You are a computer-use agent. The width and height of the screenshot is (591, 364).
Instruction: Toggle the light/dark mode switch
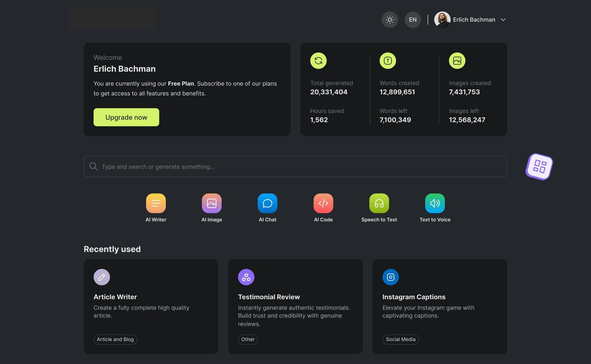coord(389,19)
